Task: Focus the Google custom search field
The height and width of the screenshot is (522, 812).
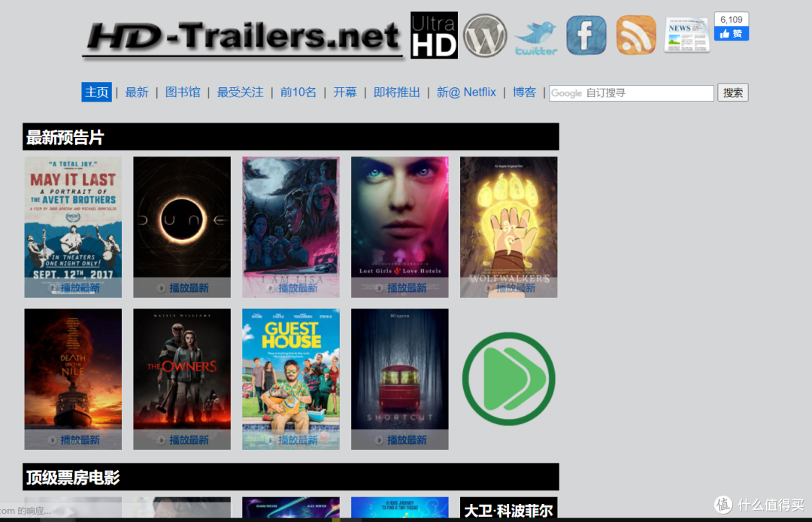Action: (632, 93)
